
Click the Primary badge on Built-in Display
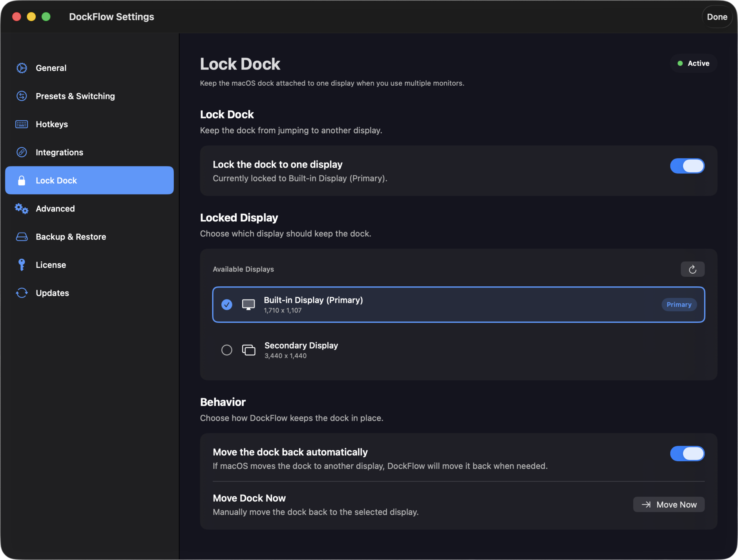point(679,305)
